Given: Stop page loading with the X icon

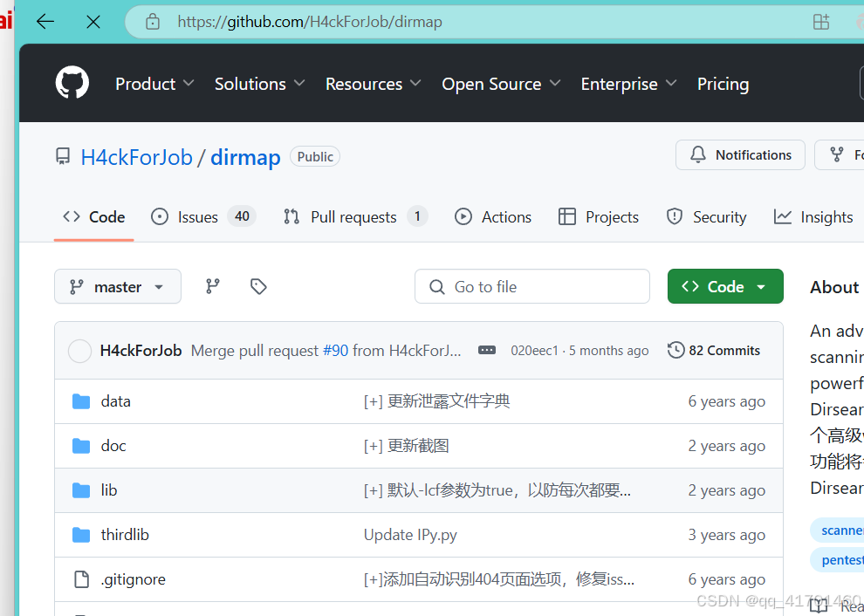Looking at the screenshot, I should pos(93,22).
